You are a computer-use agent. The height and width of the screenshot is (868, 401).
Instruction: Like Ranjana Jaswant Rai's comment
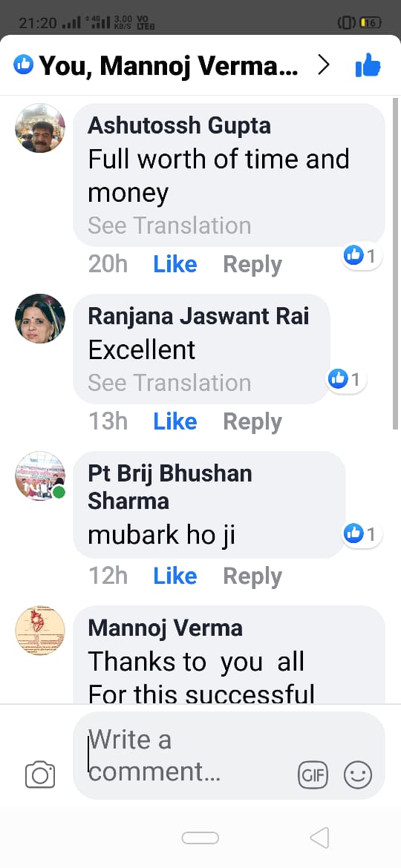point(175,422)
